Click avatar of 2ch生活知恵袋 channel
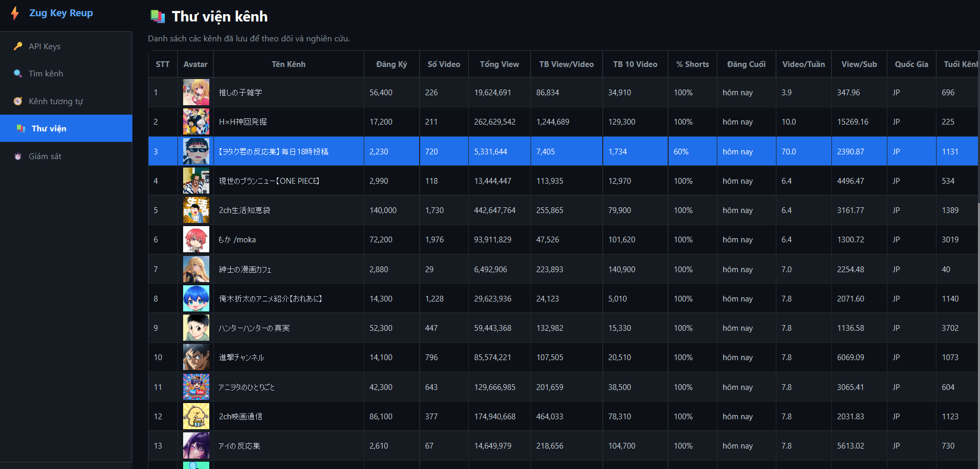 (x=196, y=210)
